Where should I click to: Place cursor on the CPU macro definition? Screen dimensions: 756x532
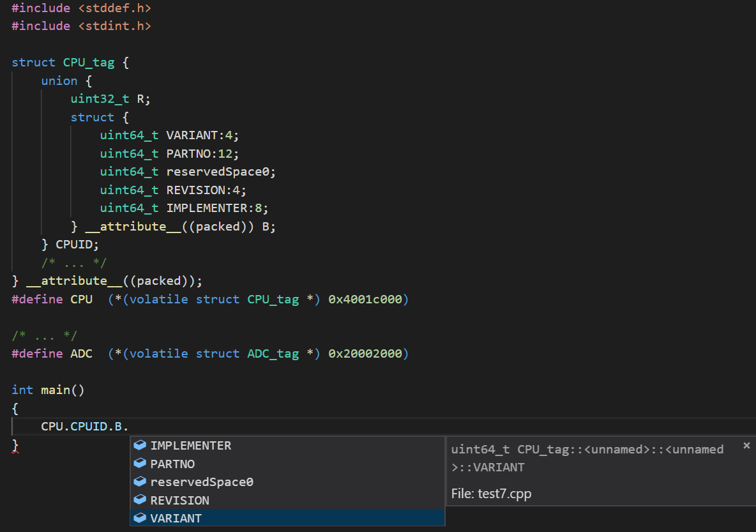[x=81, y=299]
